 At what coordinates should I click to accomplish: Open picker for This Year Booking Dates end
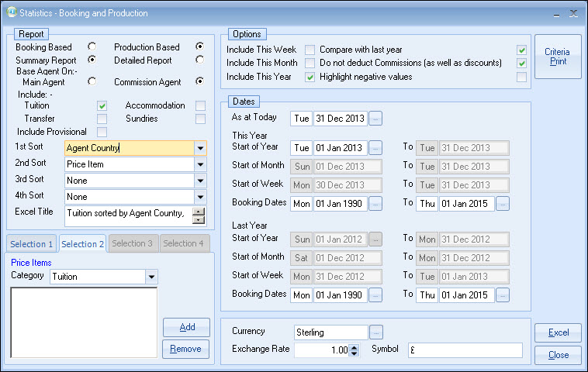click(x=503, y=204)
